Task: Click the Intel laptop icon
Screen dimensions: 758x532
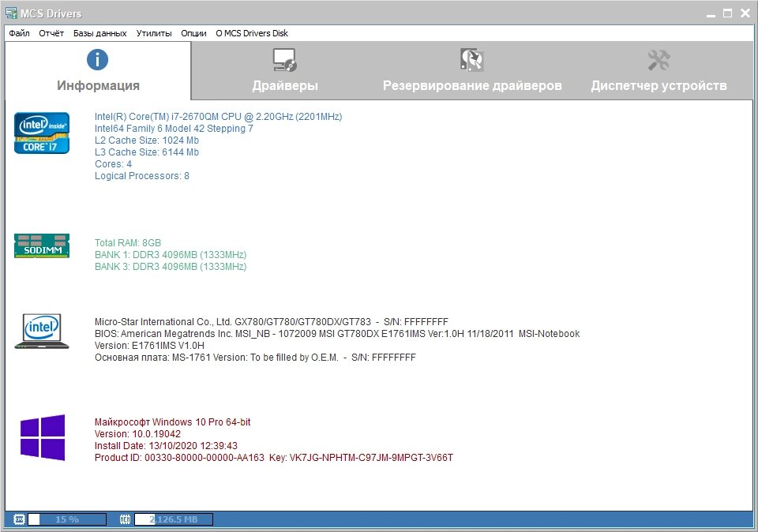Action: (x=42, y=331)
